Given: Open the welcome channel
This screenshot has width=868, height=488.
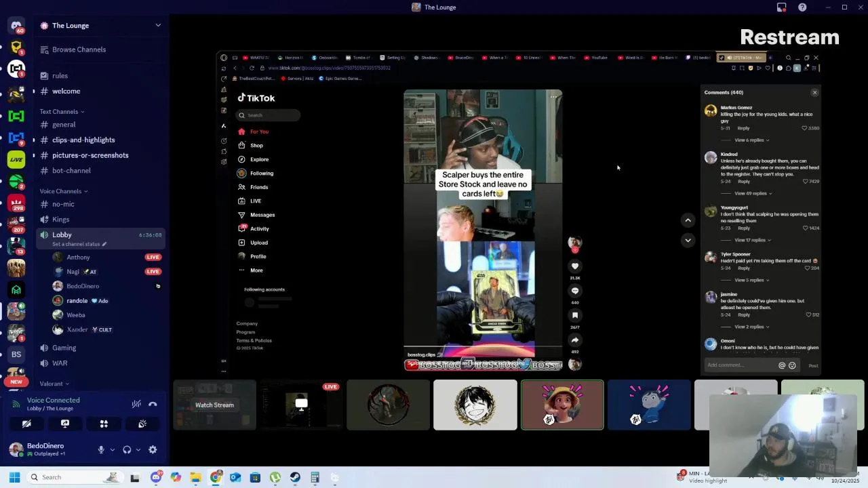Looking at the screenshot, I should coord(66,91).
